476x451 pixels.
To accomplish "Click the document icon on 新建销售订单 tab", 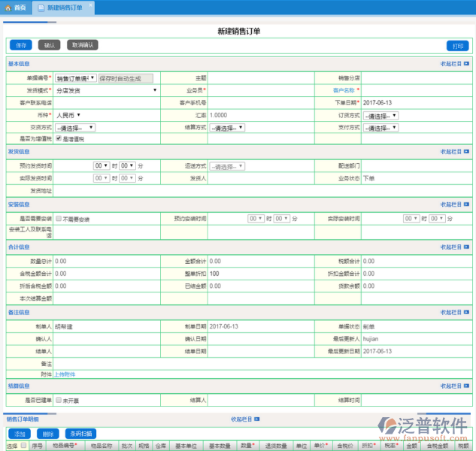I will pyautogui.click(x=41, y=8).
